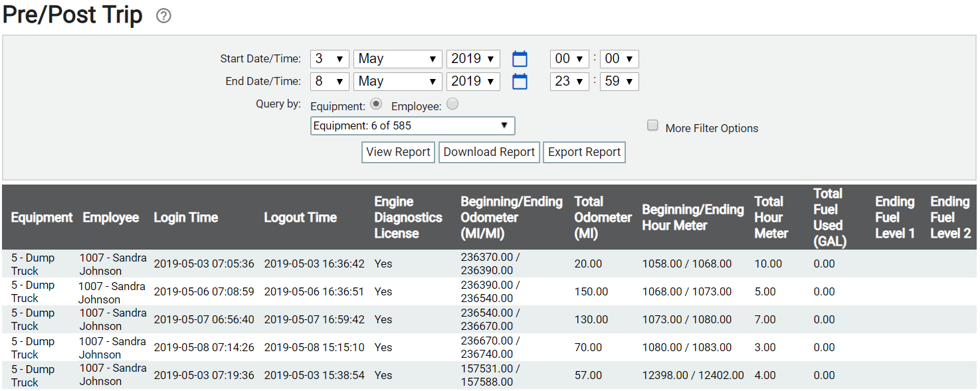
Task: Select the Employee query radio button
Action: (x=452, y=104)
